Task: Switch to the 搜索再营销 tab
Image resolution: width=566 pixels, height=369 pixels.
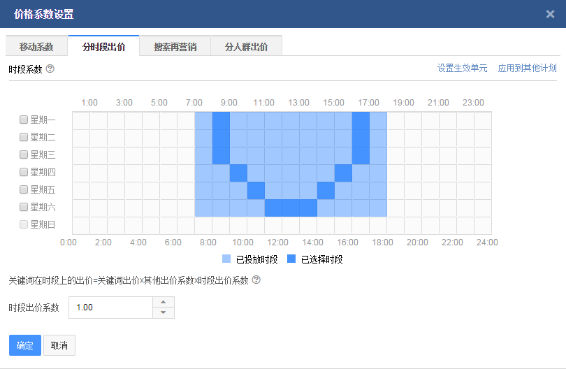Action: pos(175,46)
